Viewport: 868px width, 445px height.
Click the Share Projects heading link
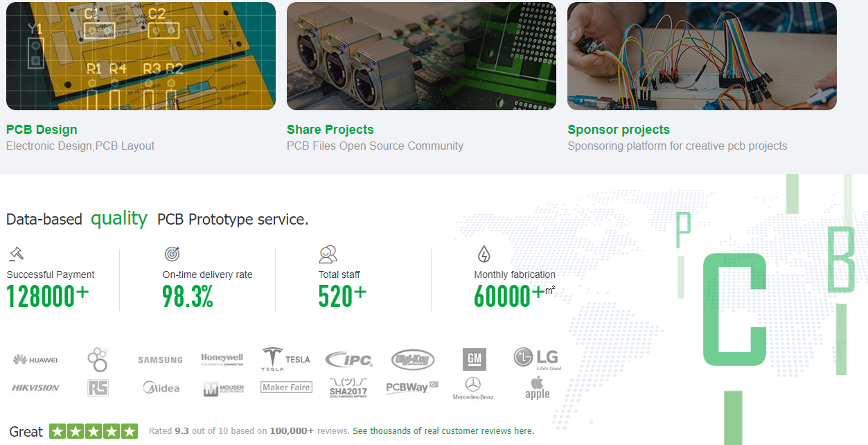coord(330,130)
